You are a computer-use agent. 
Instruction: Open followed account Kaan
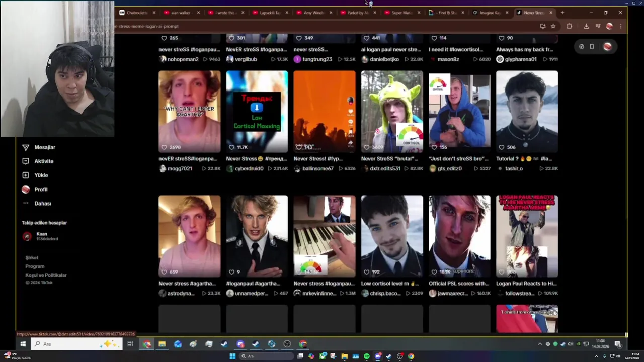(40, 236)
